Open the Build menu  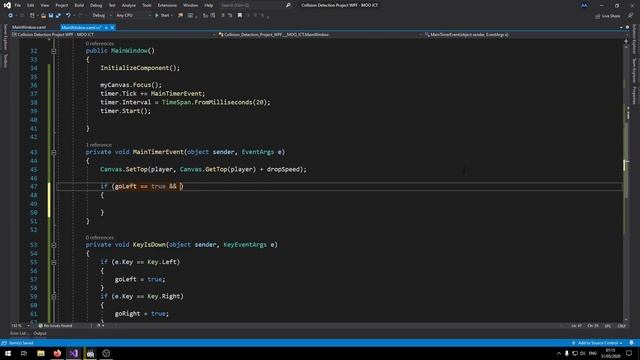click(79, 5)
